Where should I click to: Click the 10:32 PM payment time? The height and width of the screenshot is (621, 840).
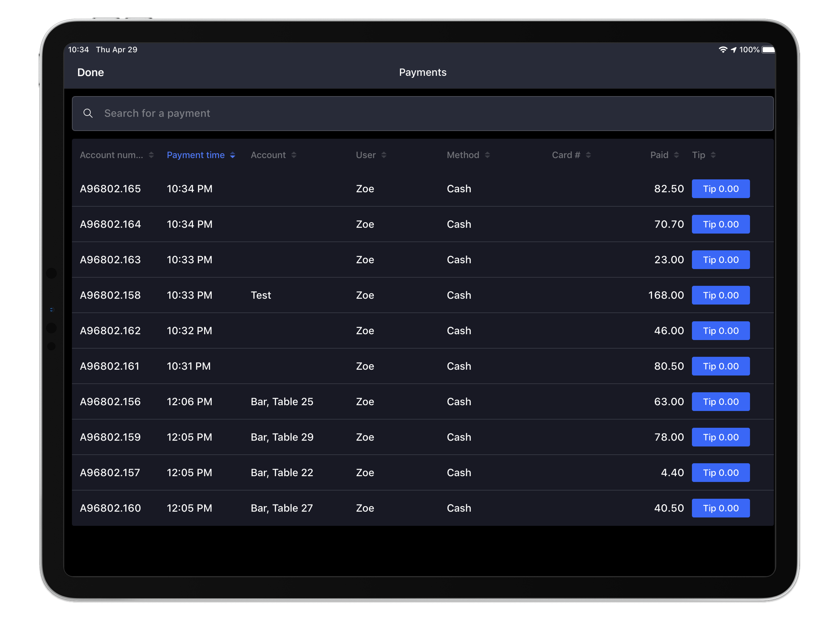click(x=189, y=331)
